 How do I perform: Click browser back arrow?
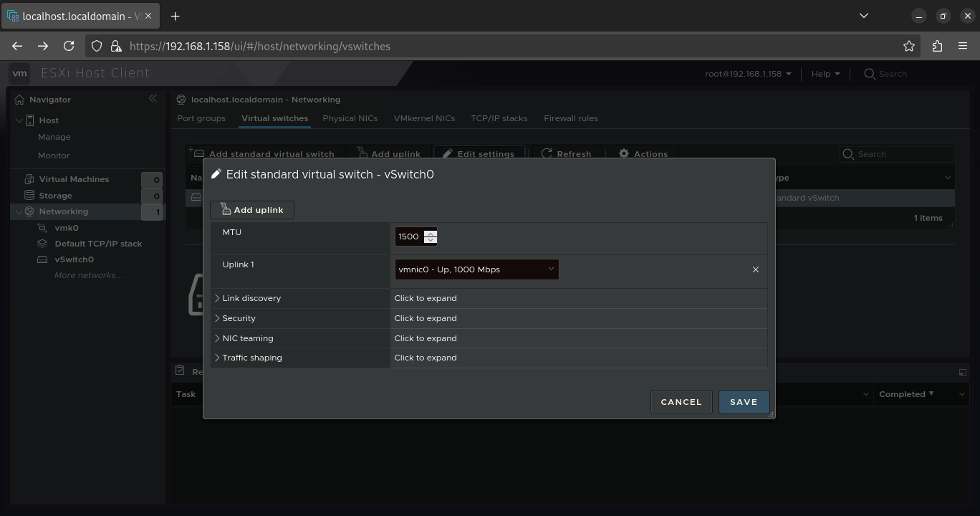(17, 46)
